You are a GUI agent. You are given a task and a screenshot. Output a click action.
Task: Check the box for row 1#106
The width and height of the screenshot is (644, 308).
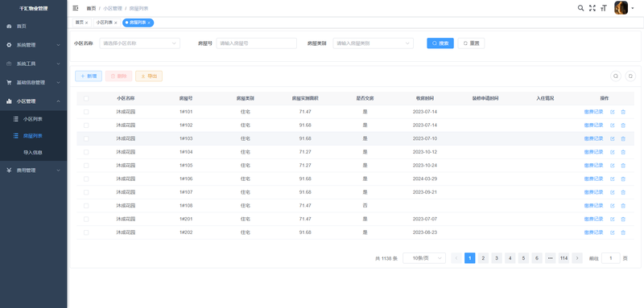click(86, 179)
